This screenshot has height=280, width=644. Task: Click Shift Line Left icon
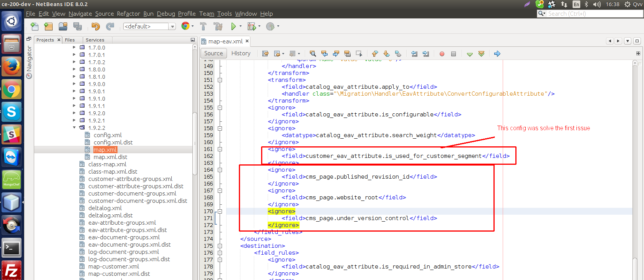pyautogui.click(x=414, y=54)
